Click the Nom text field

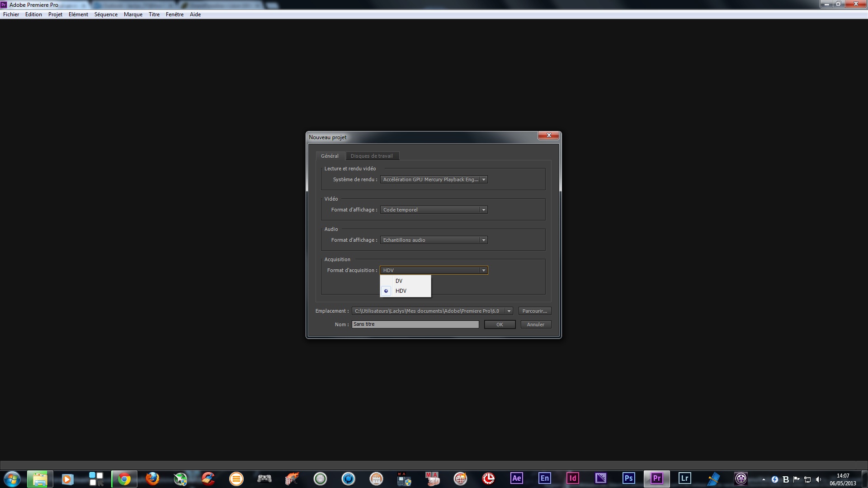(x=415, y=324)
